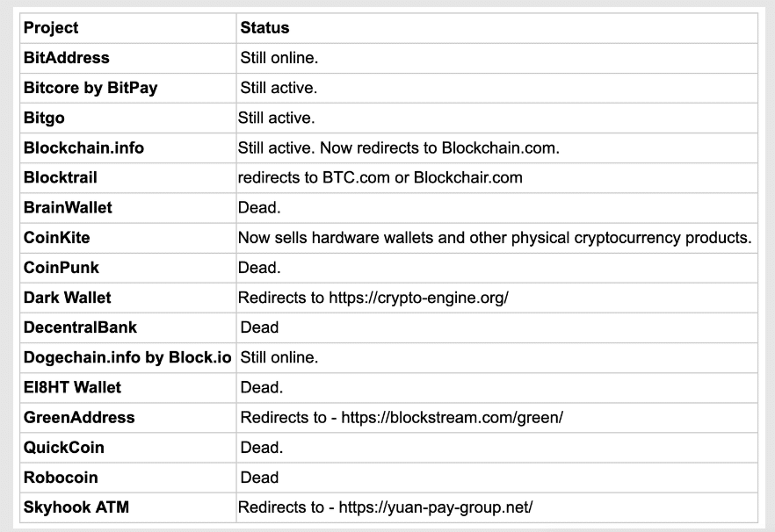This screenshot has width=775, height=532.
Task: Select the Dogechain.info by Block.io cell
Action: 127,357
